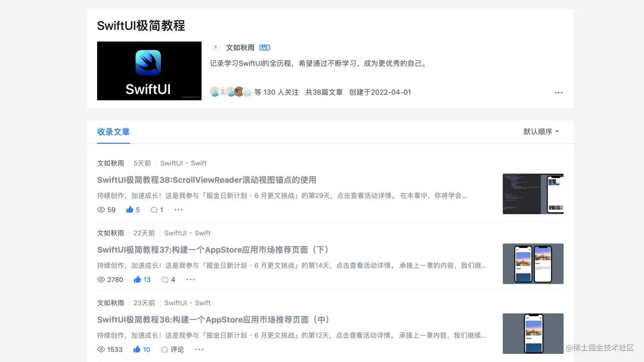The height and width of the screenshot is (362, 644).
Task: Click author 文如秋雨 on the 22天前 article
Action: 111,233
